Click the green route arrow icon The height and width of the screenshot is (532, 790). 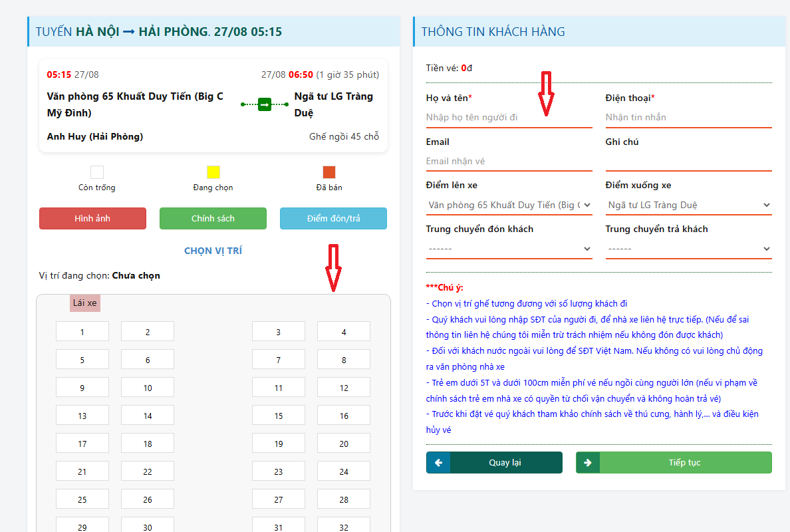[265, 104]
